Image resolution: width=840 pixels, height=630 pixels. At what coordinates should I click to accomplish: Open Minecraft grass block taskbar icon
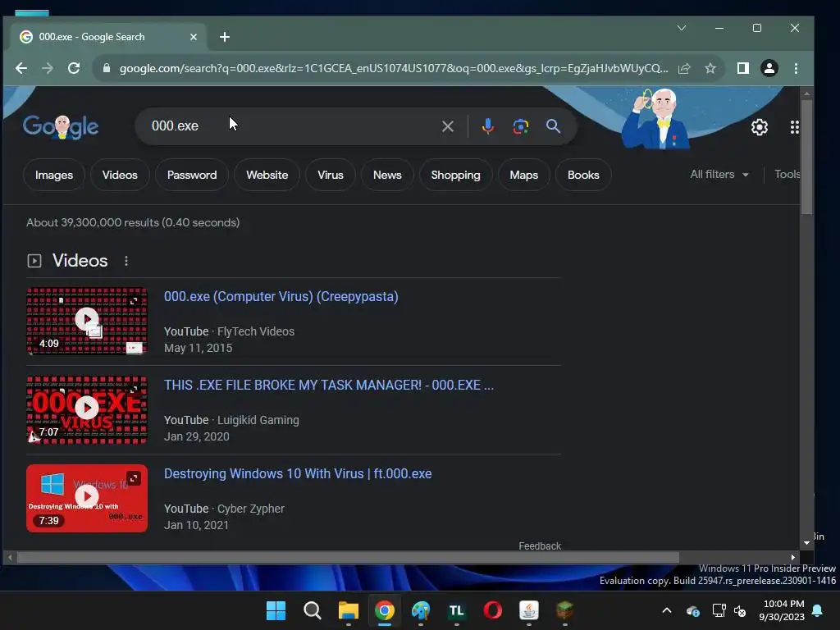(x=564, y=610)
